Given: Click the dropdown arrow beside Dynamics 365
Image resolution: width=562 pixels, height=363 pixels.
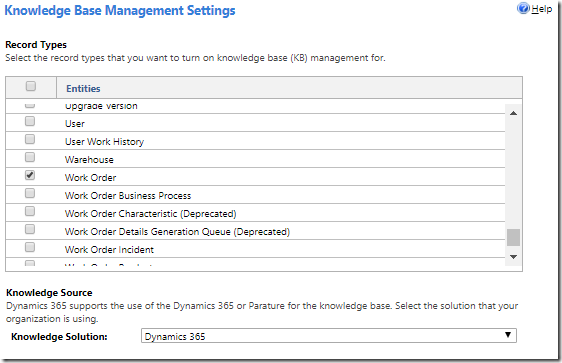Looking at the screenshot, I should click(x=508, y=335).
